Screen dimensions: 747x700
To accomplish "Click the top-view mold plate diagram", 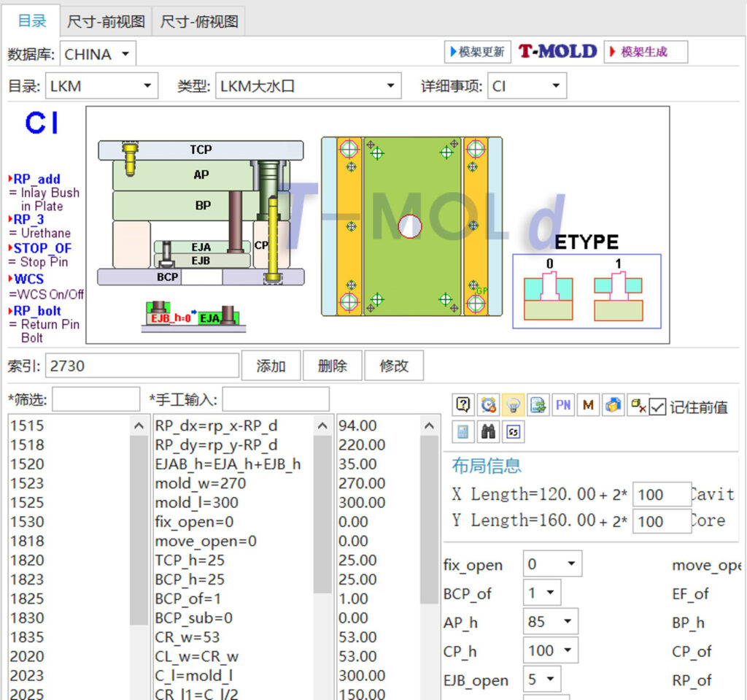I will pos(411,226).
